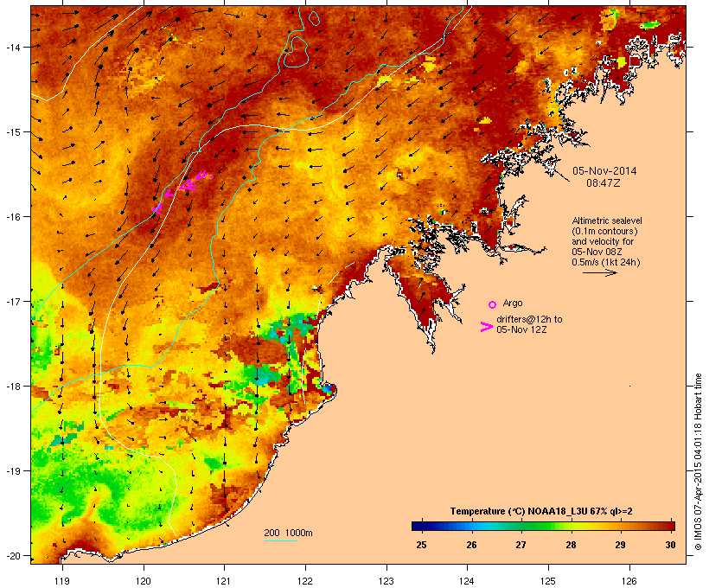The height and width of the screenshot is (588, 709).
Task: Click the dark blue end of the colorbar
Action: (417, 526)
